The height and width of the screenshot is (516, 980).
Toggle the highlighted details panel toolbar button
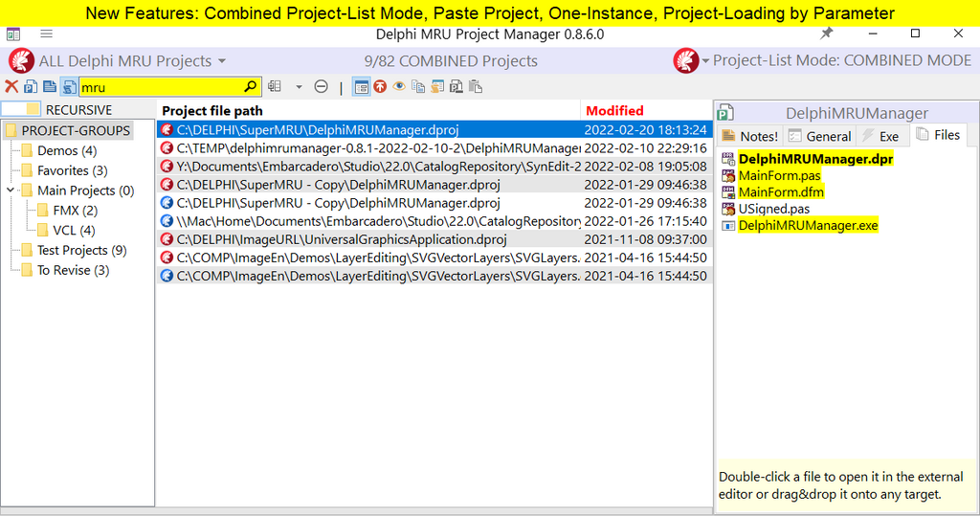click(x=361, y=87)
